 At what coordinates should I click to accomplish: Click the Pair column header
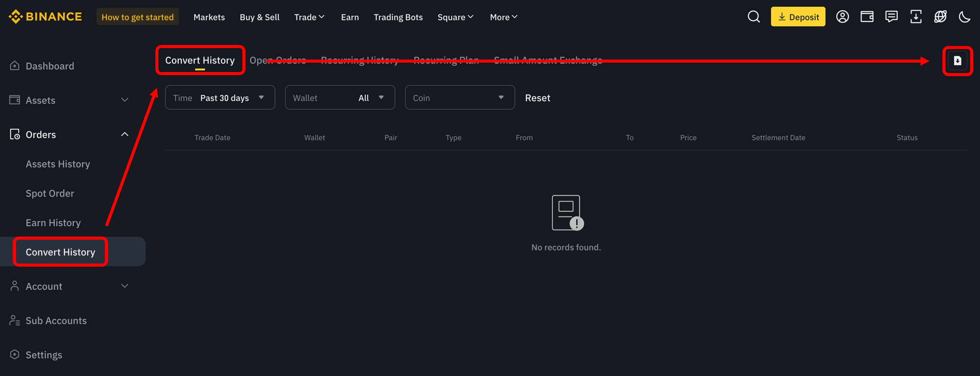(391, 138)
